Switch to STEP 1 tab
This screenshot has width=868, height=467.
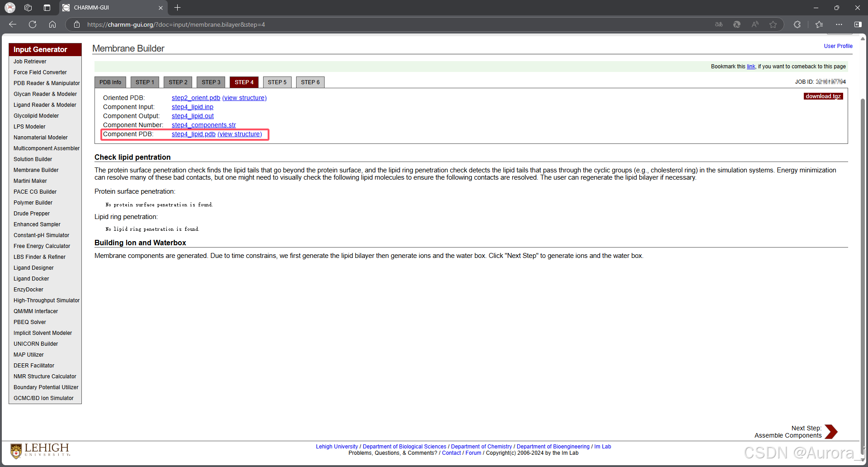(x=145, y=82)
